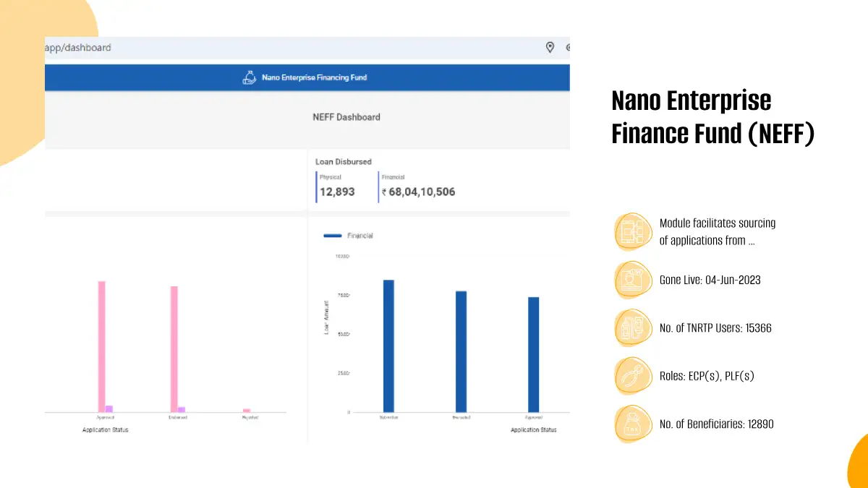Viewport: 868px width, 488px height.
Task: Click the first blue bar in Financial chart
Action: (x=388, y=346)
